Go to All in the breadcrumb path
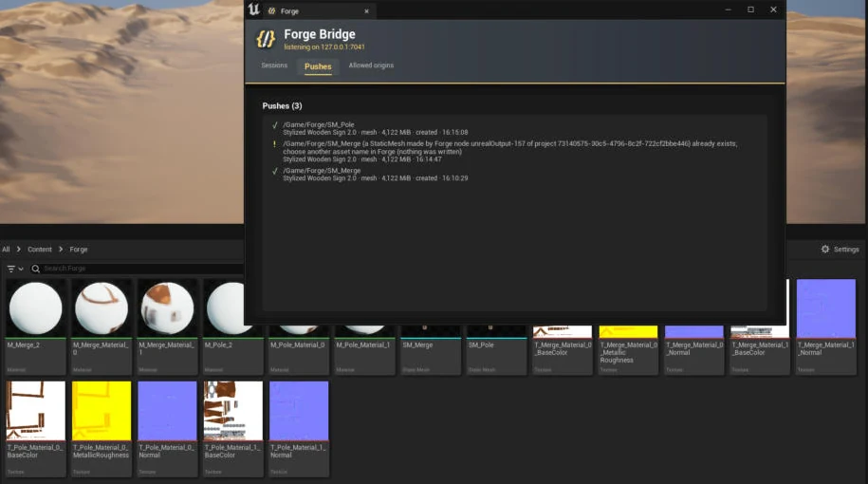 point(6,250)
